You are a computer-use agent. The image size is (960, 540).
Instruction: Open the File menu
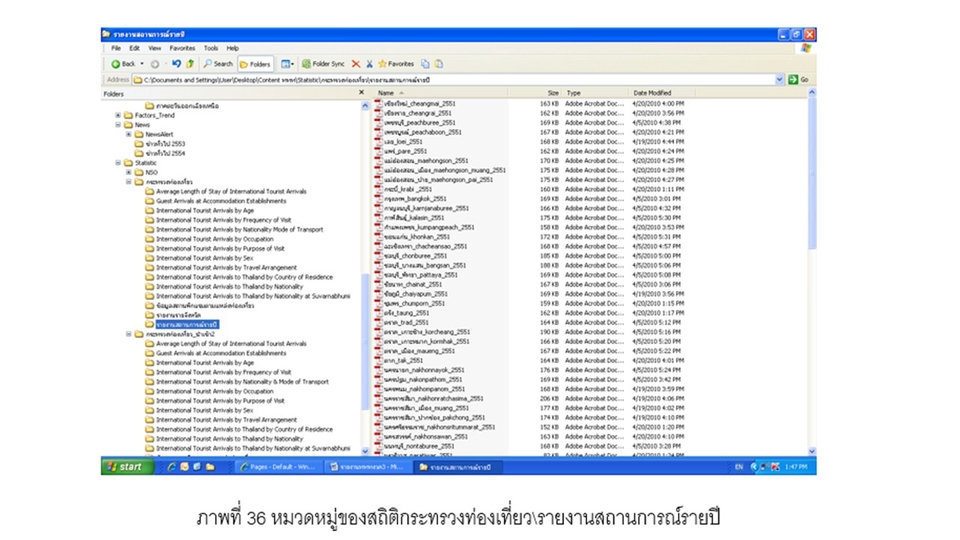[116, 48]
